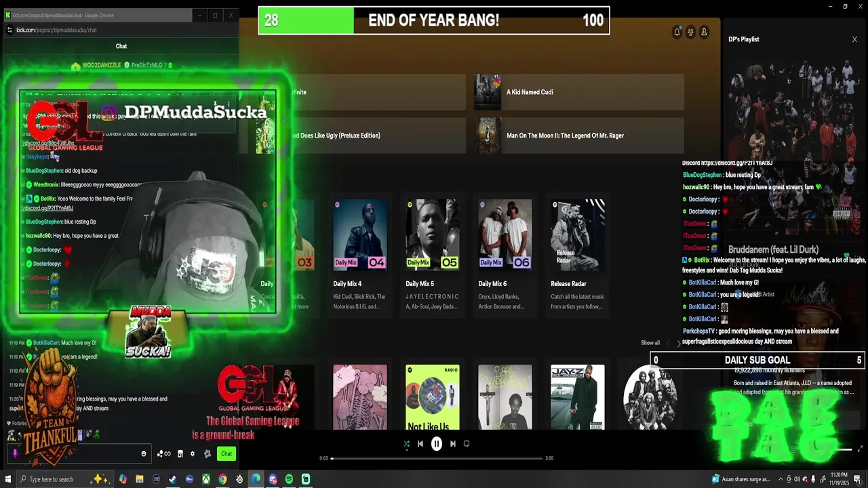Close the DP's Playlist panel
The image size is (868, 488).
tap(854, 39)
